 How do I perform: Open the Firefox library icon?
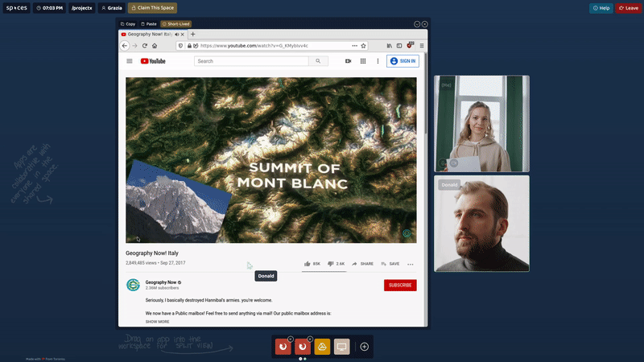click(389, 46)
